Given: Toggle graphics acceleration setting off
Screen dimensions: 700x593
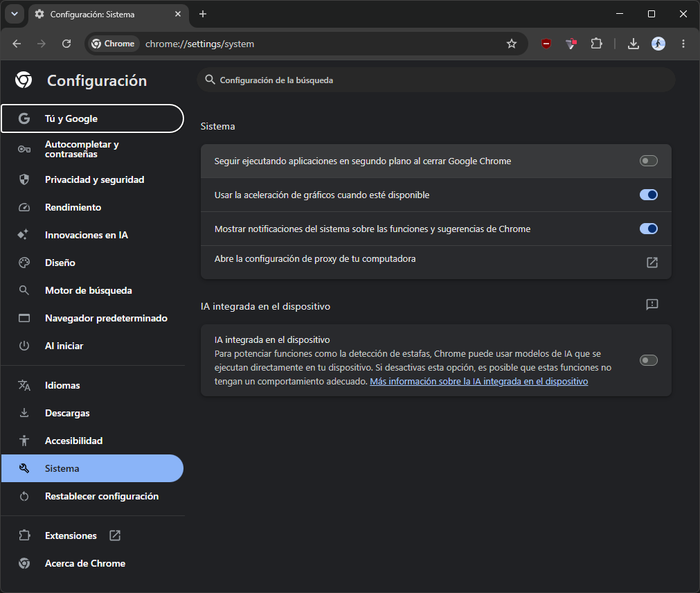Looking at the screenshot, I should tap(648, 195).
